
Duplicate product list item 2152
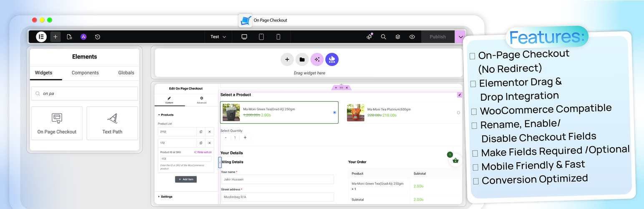201,132
